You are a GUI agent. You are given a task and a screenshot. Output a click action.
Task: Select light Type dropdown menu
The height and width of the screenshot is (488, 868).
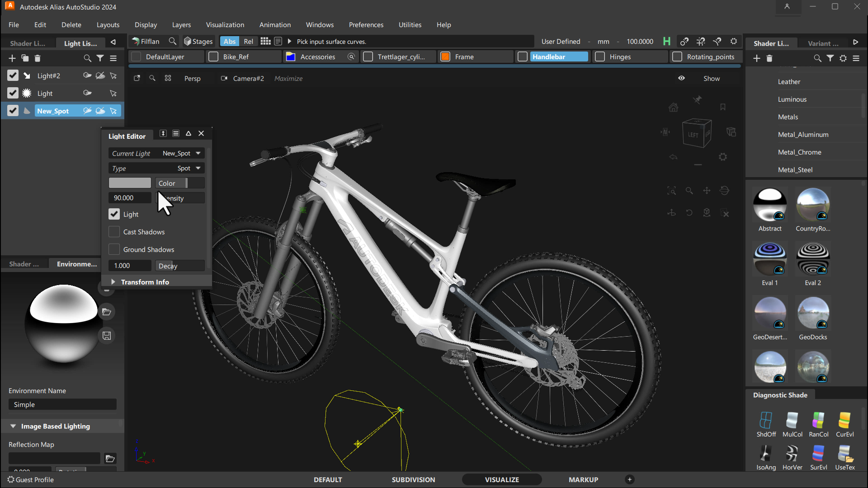187,168
